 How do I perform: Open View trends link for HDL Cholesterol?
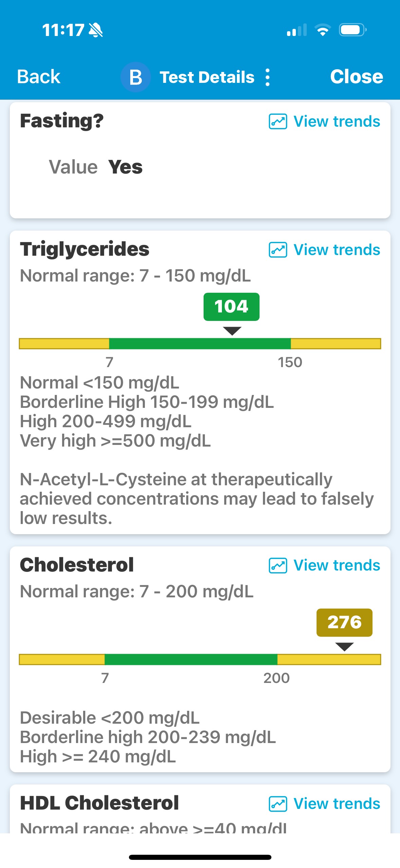pos(336,804)
